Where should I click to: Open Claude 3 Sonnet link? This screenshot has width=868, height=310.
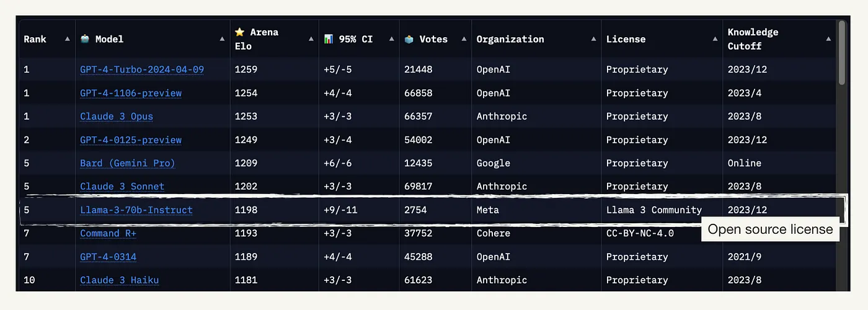pos(122,187)
